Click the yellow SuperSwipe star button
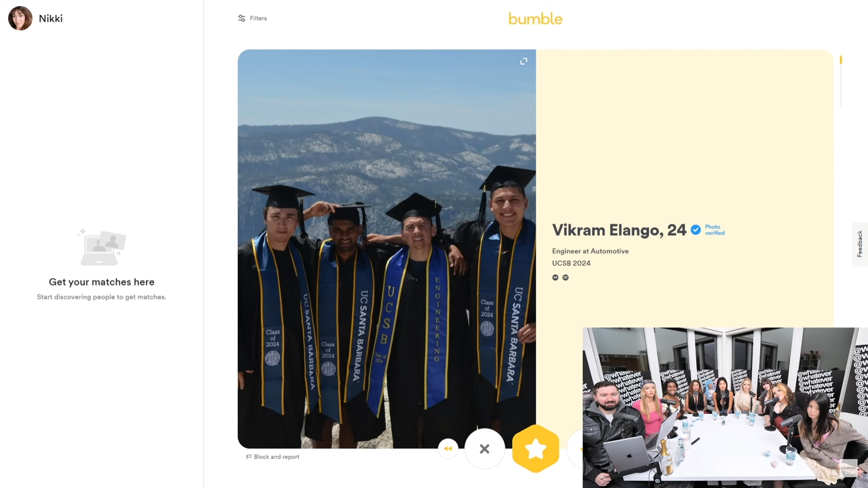Screen dimensions: 868x488 535,449
